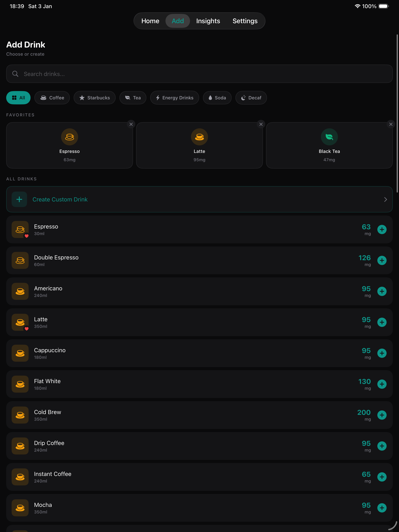
Task: Click the green plus icon of Create Custom Drink
Action: tap(19, 199)
